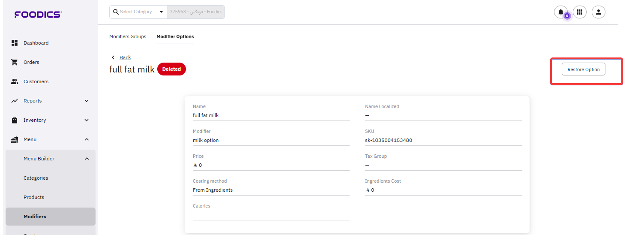The width and height of the screenshot is (644, 235).
Task: Click the Back link
Action: tap(125, 57)
